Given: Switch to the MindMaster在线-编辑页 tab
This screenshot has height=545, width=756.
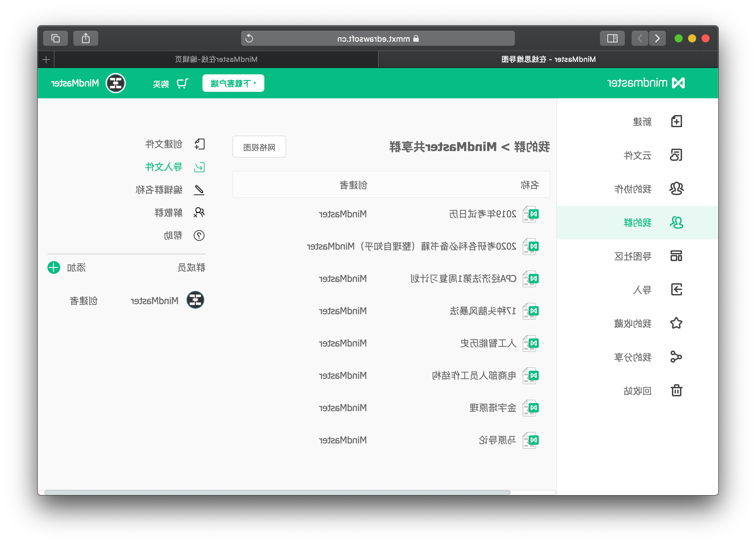Looking at the screenshot, I should [x=216, y=60].
